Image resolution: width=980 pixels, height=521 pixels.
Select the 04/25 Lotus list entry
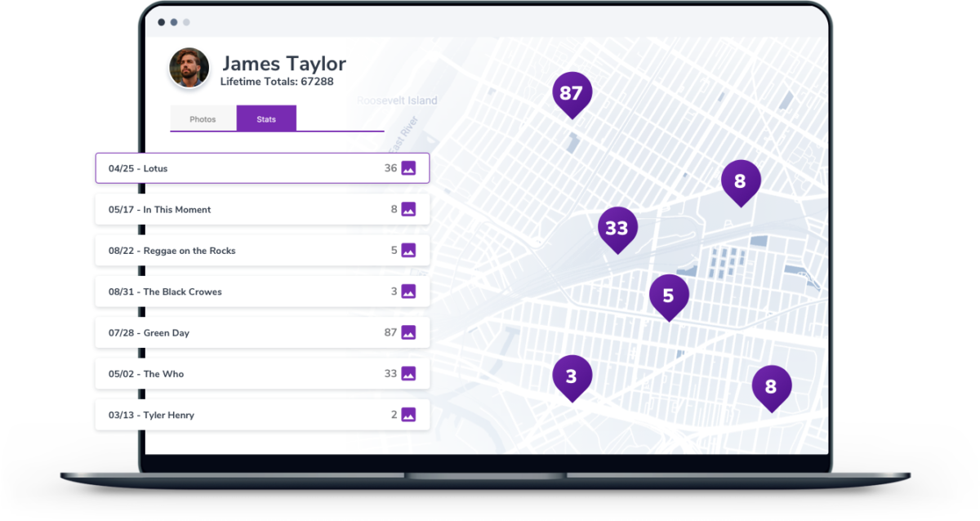[245, 168]
